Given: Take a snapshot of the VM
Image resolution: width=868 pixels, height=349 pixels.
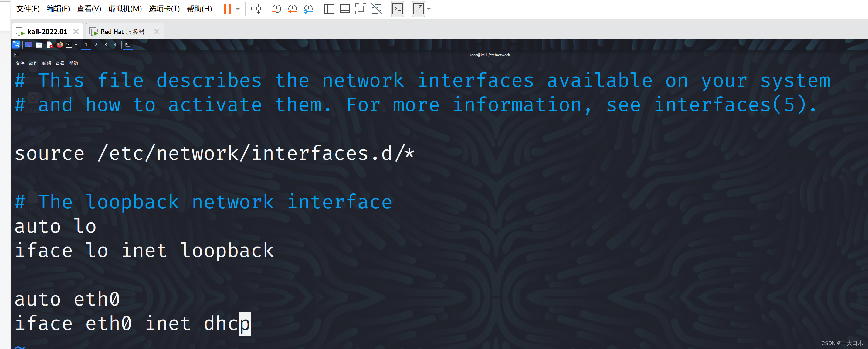Looking at the screenshot, I should tap(276, 9).
